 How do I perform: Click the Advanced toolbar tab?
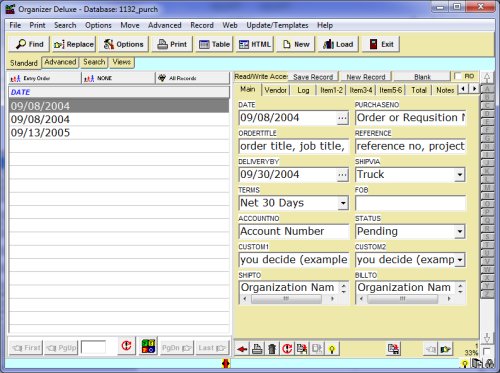pyautogui.click(x=60, y=62)
